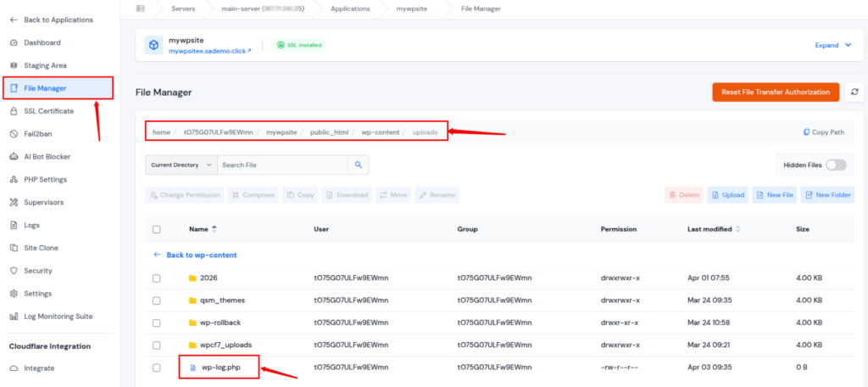Click the wp-rollback folder icon

click(x=192, y=322)
